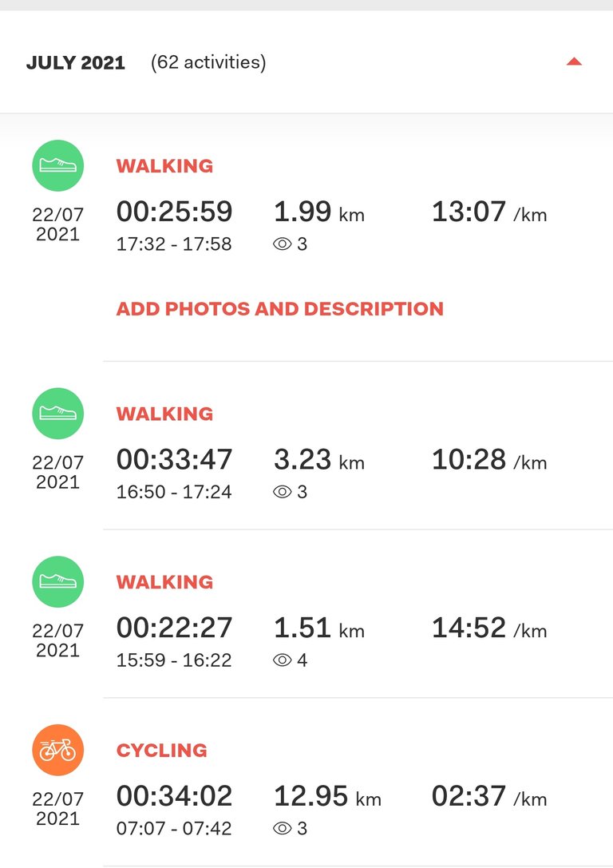Select the JULY 2021 month header
The height and width of the screenshot is (868, 613).
(x=76, y=62)
